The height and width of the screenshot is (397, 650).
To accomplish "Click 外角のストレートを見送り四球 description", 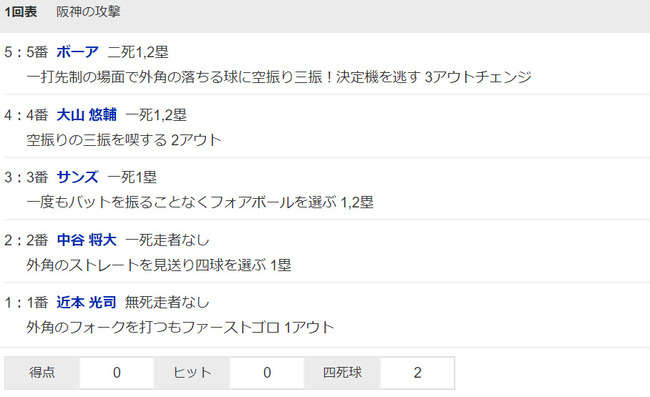I will (159, 265).
